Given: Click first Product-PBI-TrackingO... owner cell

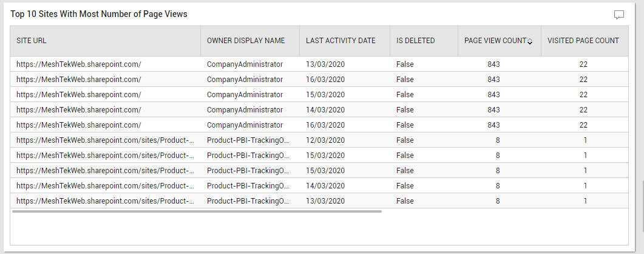Looking at the screenshot, I should [248, 140].
